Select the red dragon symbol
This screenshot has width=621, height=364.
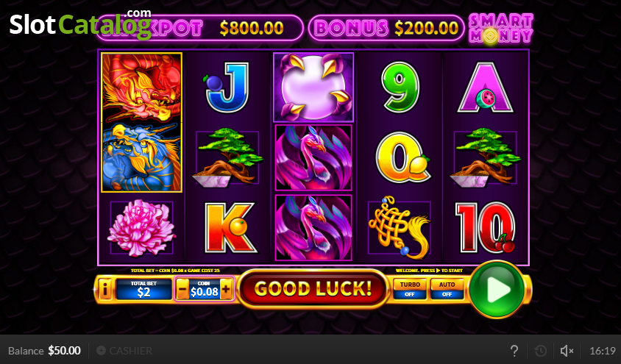coord(142,88)
